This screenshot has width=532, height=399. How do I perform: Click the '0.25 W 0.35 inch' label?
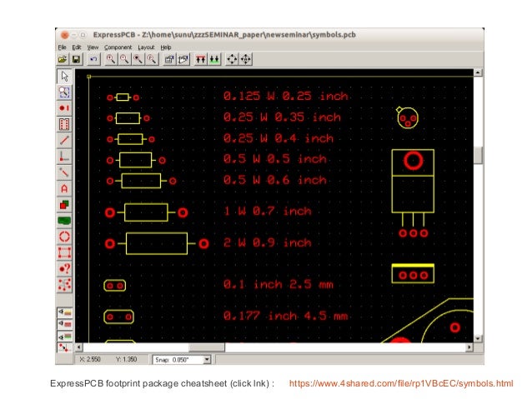click(283, 117)
